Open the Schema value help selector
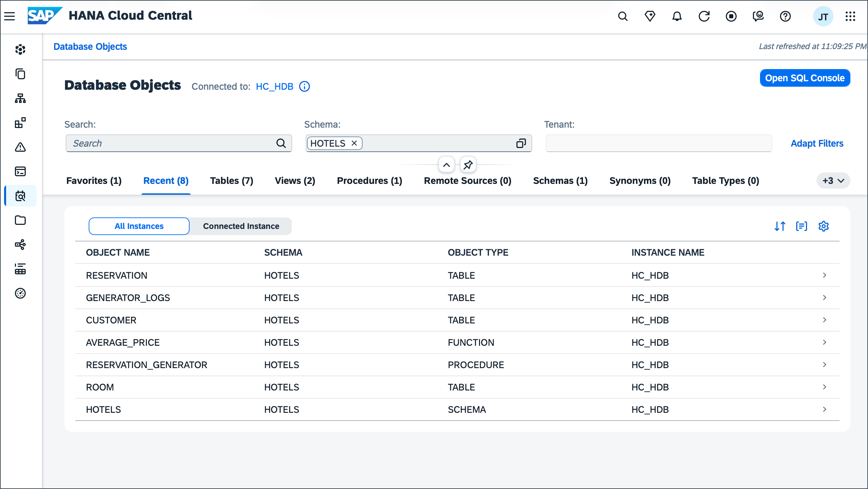Viewport: 868px width, 489px height. [521, 144]
